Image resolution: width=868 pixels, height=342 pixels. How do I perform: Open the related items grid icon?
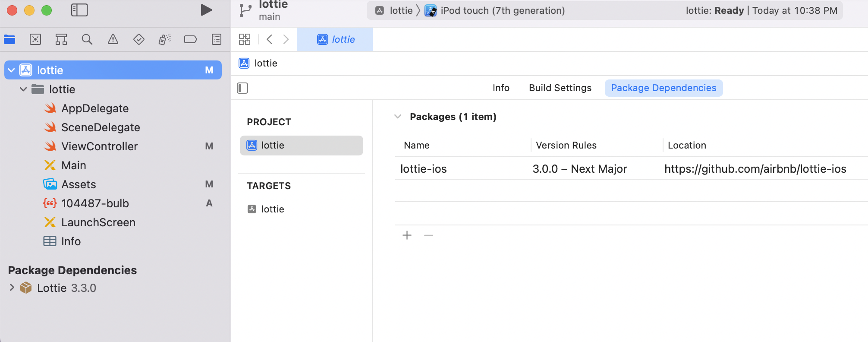[245, 40]
